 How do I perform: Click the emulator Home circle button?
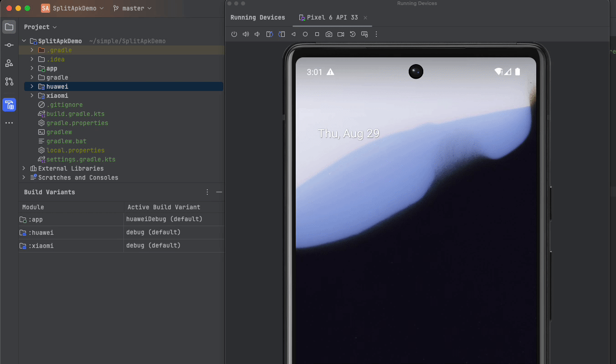click(x=305, y=34)
